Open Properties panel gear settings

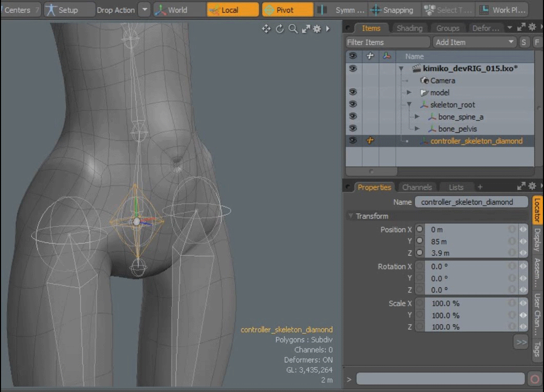tap(532, 186)
